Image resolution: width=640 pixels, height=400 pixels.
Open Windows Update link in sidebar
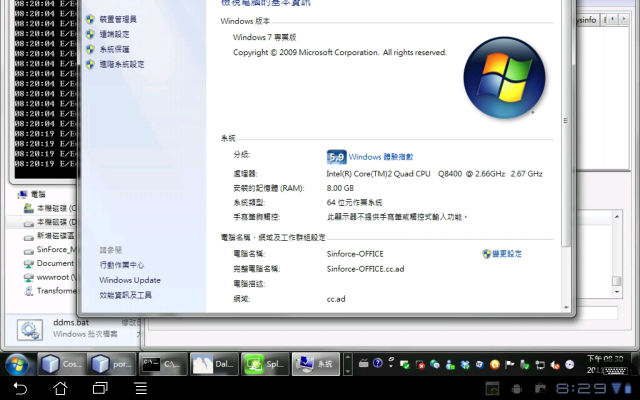[x=130, y=280]
